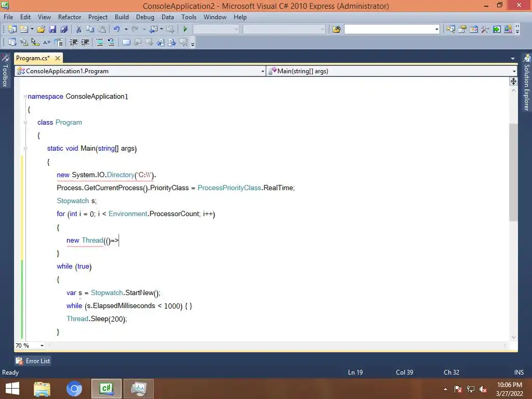The image size is (532, 399).
Task: Open the Debug menu
Action: coord(145,17)
